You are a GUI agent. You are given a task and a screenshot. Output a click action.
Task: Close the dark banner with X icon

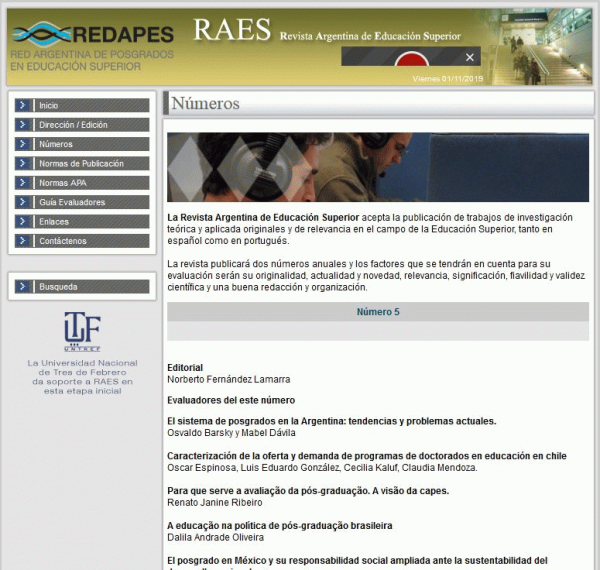pyautogui.click(x=470, y=57)
